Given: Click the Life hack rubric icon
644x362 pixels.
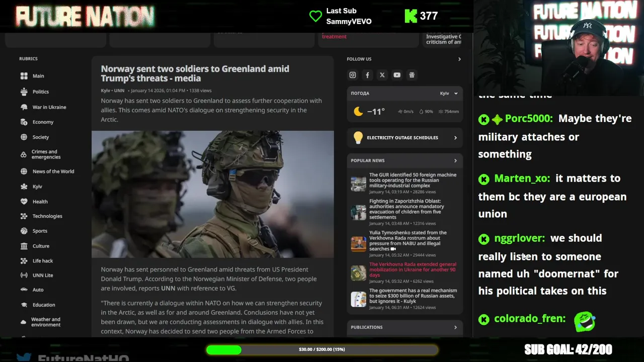Looking at the screenshot, I should click(24, 261).
